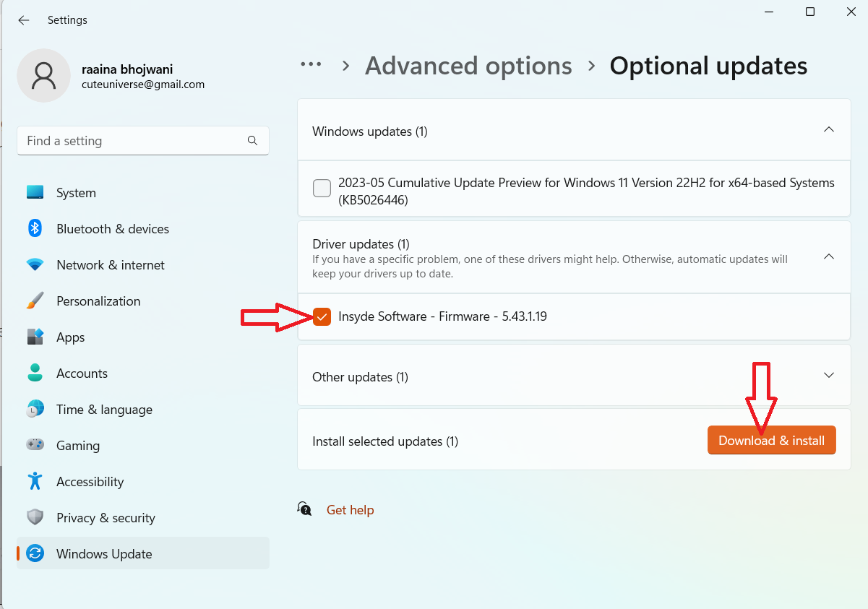Open Bluetooth & devices via its icon
This screenshot has width=868, height=609.
[x=35, y=229]
